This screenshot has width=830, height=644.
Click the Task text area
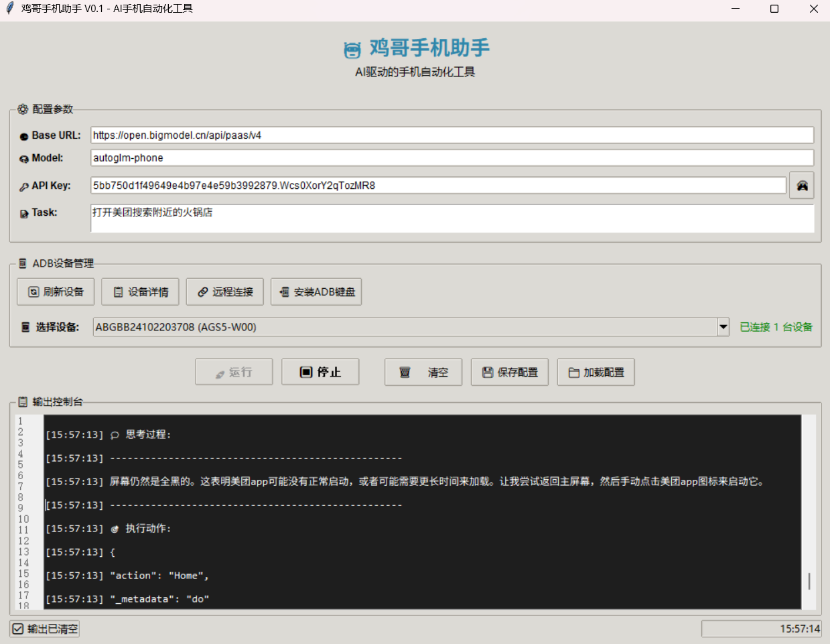452,219
